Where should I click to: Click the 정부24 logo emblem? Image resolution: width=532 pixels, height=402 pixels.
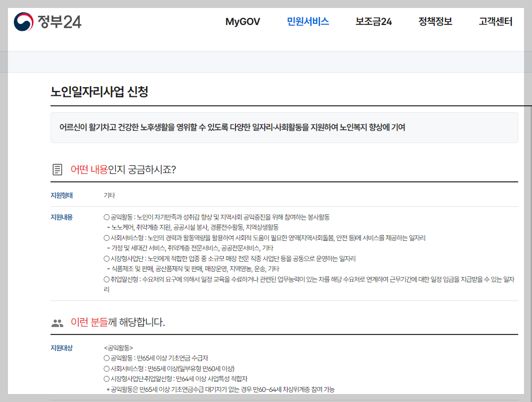coord(22,22)
